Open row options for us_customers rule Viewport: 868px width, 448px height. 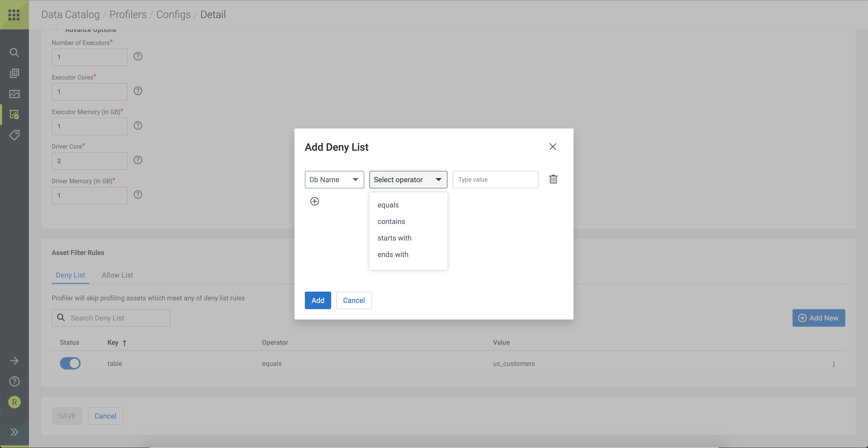tap(834, 364)
